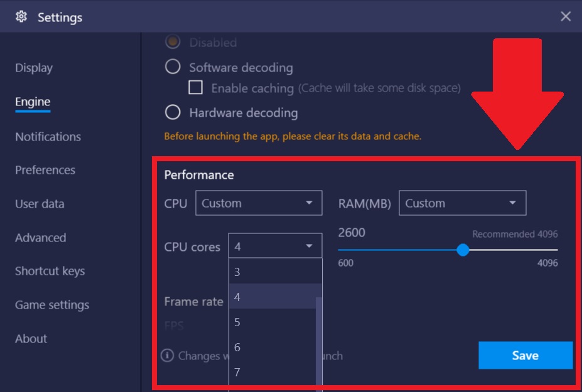
Task: Pick 5 from the CPU cores list
Action: pos(272,322)
